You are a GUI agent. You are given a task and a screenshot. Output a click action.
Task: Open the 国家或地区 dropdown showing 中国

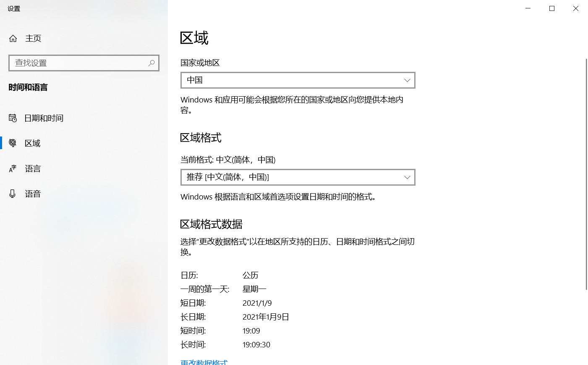point(298,80)
